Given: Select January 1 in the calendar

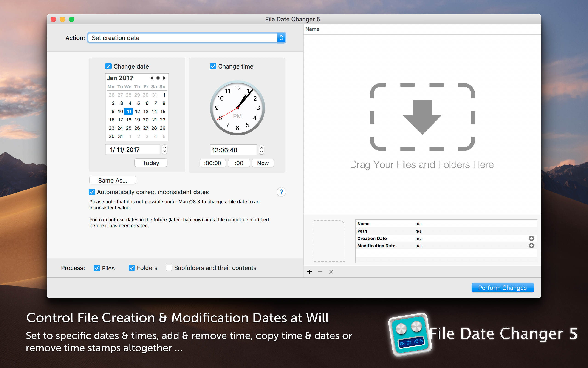Looking at the screenshot, I should point(164,95).
